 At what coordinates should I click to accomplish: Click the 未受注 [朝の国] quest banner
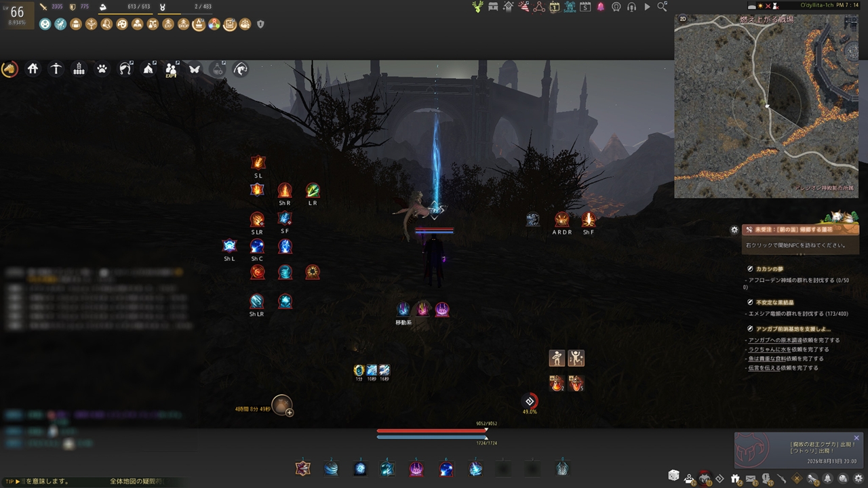800,230
